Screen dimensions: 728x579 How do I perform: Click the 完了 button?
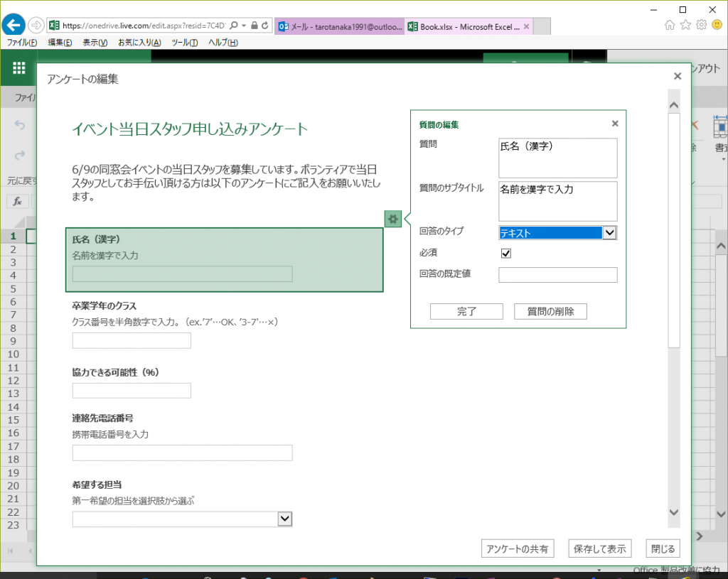466,311
